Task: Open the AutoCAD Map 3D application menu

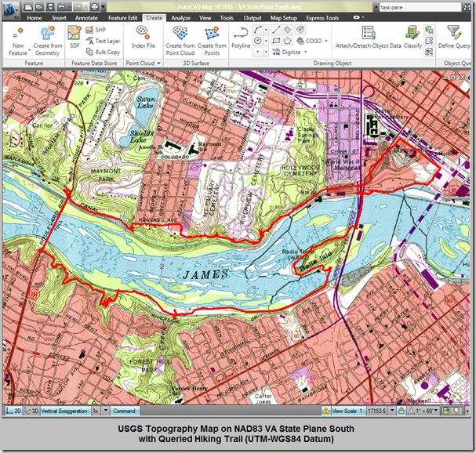Action: [11, 9]
